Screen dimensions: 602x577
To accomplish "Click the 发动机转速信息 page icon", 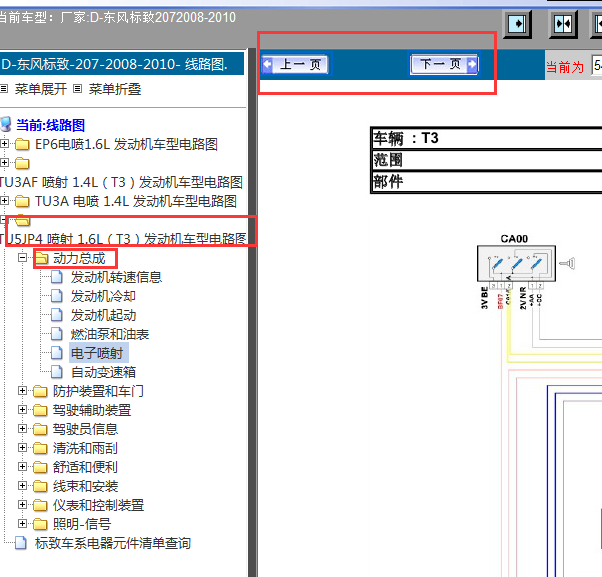I will (57, 277).
